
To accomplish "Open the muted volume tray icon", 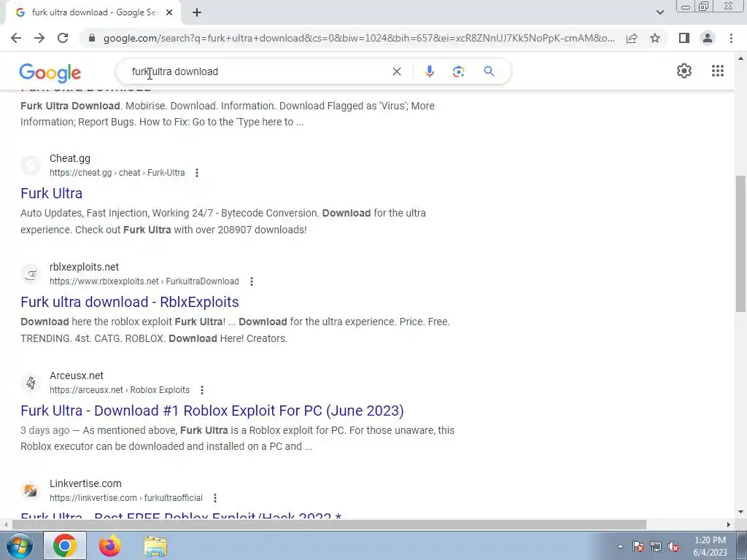I will pyautogui.click(x=673, y=546).
